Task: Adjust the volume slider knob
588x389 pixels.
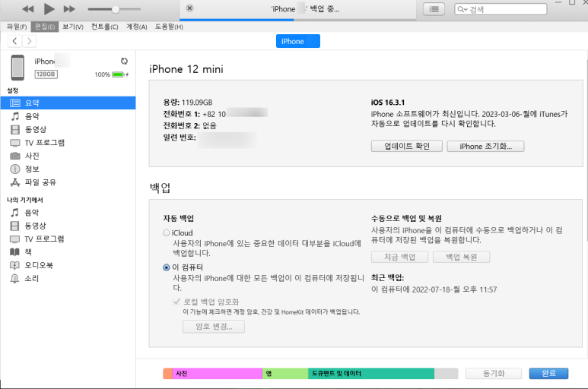Action: (x=116, y=9)
